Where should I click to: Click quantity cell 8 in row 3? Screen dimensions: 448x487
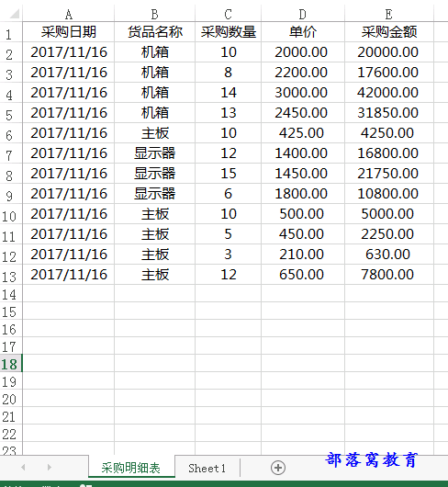pyautogui.click(x=228, y=73)
